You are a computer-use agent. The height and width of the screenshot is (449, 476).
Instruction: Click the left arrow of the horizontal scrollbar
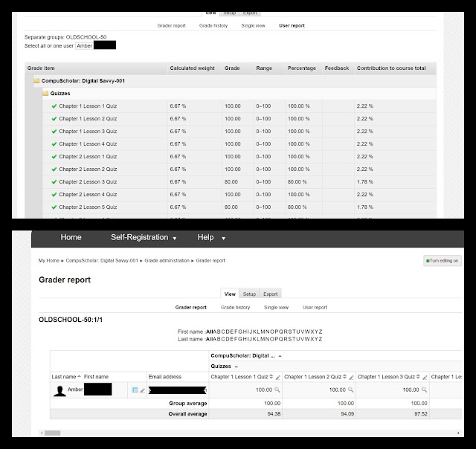coord(42,433)
